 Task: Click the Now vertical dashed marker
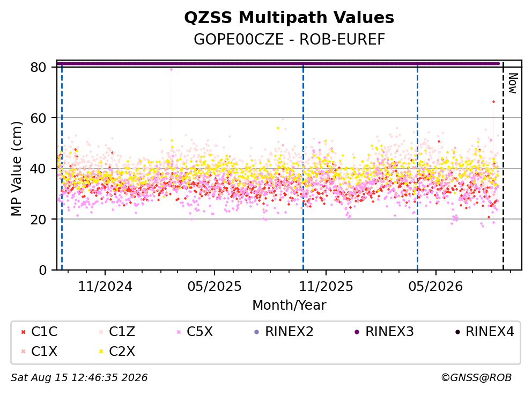tap(503, 166)
